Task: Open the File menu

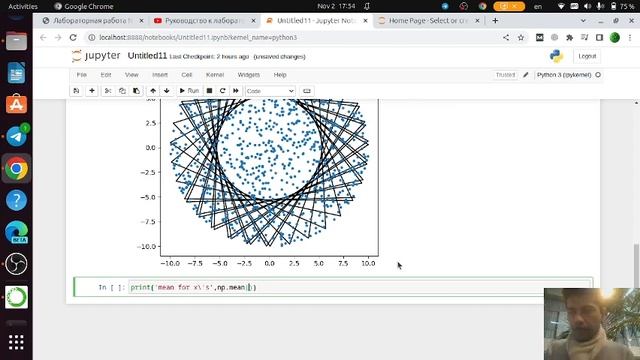Action: pyautogui.click(x=82, y=75)
